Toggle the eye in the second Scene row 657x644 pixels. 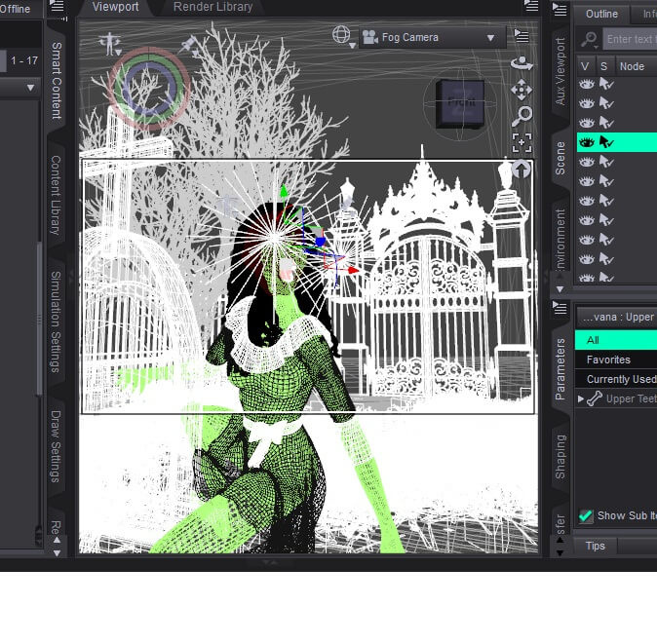coord(586,103)
